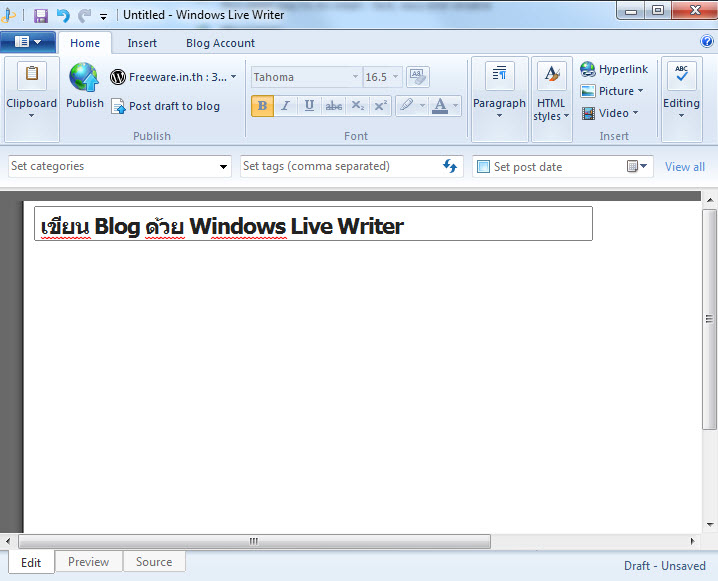Click the Save icon in quick access toolbar
This screenshot has width=718, height=581.
(41, 15)
